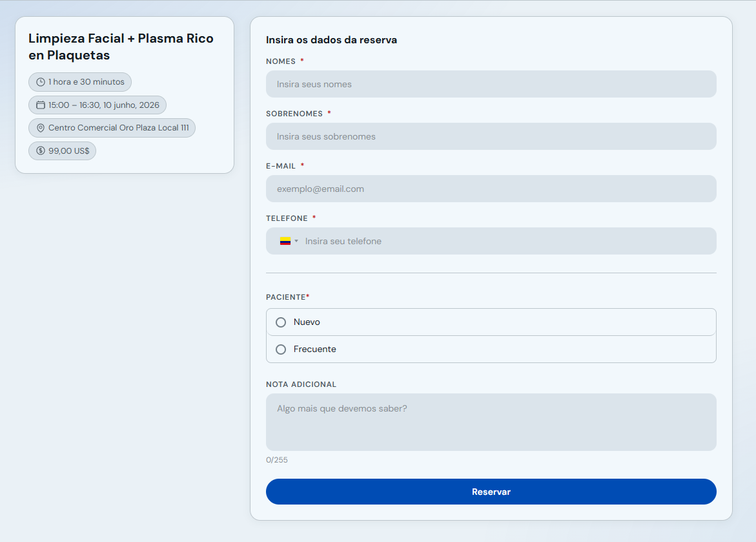Click the 99,00 US$ price chip

click(x=62, y=151)
